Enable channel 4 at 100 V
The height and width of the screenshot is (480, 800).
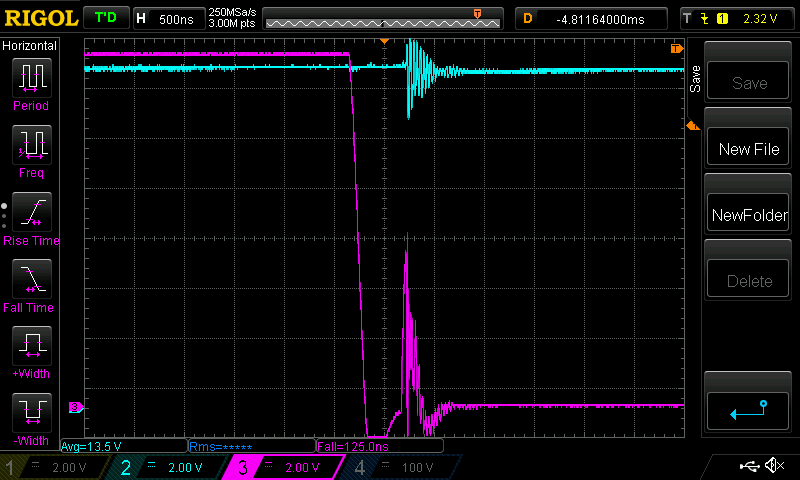[x=400, y=467]
